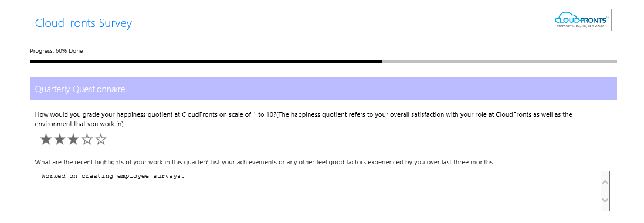Select the second star rating
644x223 pixels.
click(x=60, y=140)
